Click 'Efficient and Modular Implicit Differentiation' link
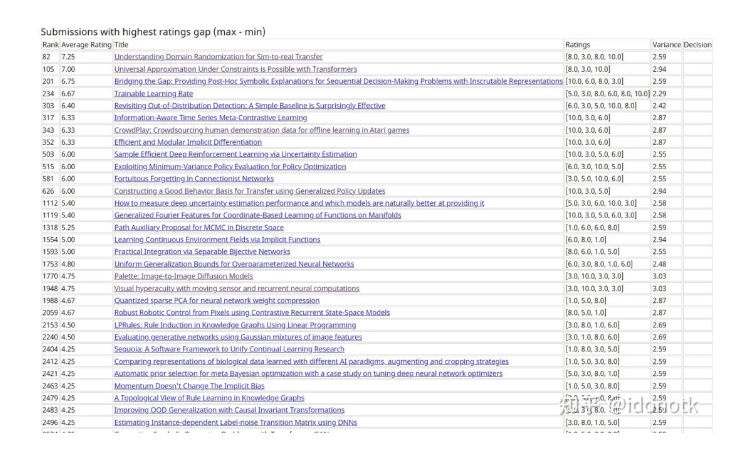The image size is (736, 452). 188,142
